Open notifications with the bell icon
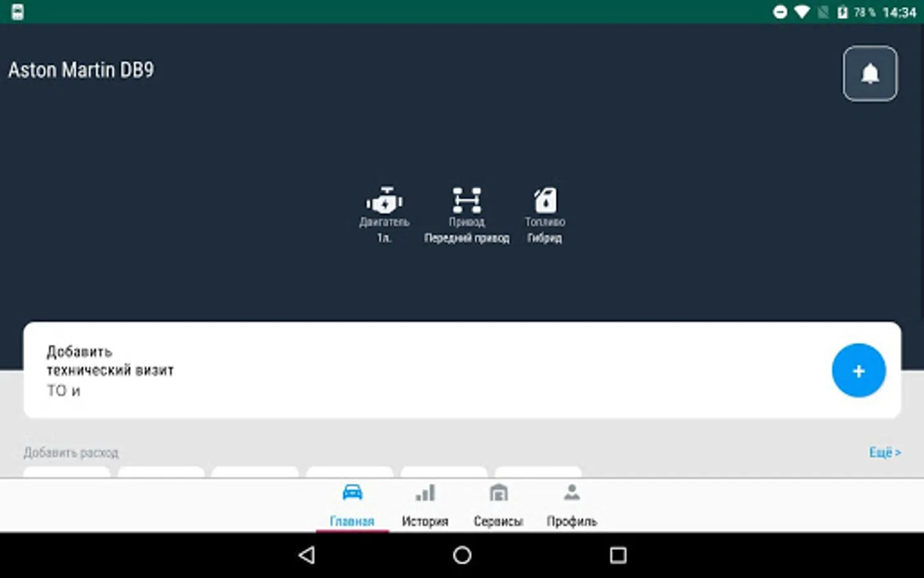924x578 pixels. (x=870, y=73)
